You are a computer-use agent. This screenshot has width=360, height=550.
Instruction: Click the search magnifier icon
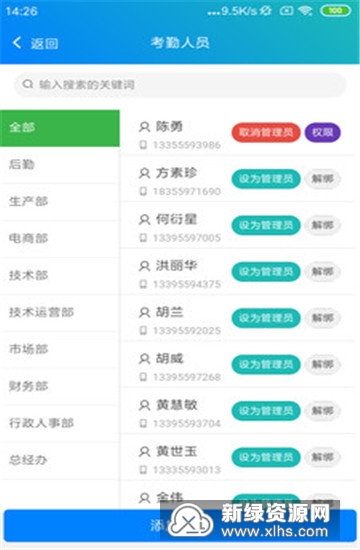[x=27, y=84]
